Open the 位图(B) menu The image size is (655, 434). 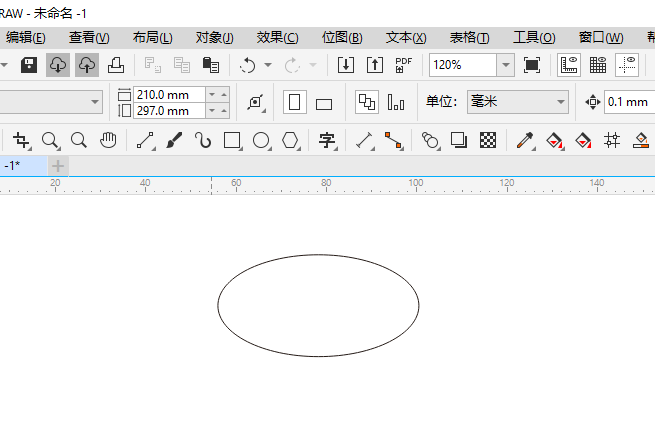coord(342,38)
